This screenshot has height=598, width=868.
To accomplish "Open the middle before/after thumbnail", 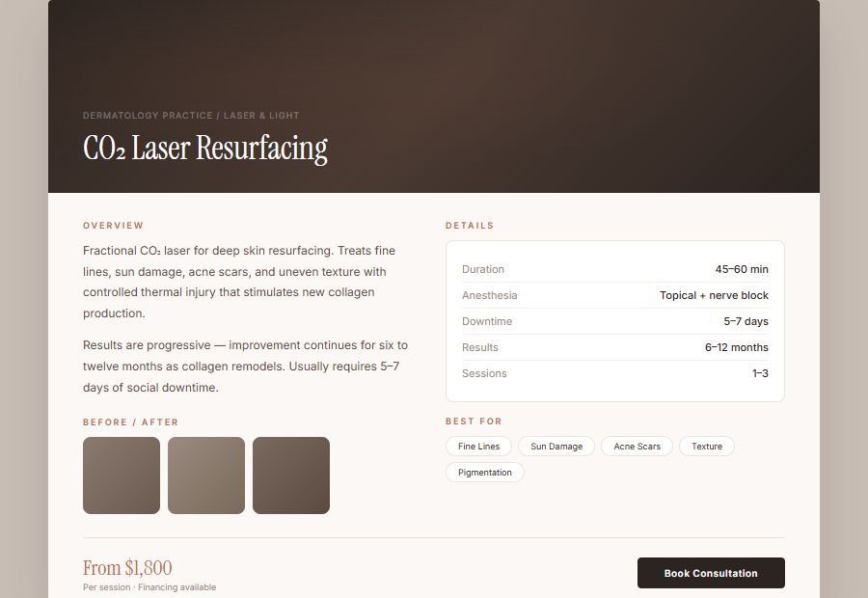I will [206, 476].
